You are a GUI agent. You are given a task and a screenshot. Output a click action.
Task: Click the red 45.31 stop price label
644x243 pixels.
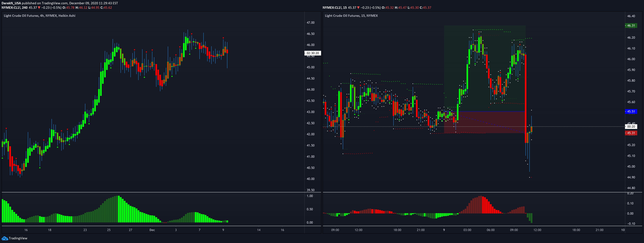[631, 133]
